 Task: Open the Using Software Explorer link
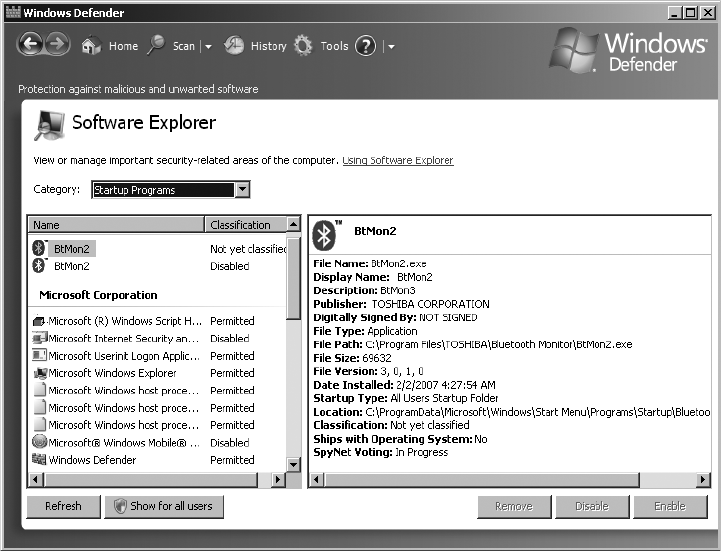click(x=398, y=161)
